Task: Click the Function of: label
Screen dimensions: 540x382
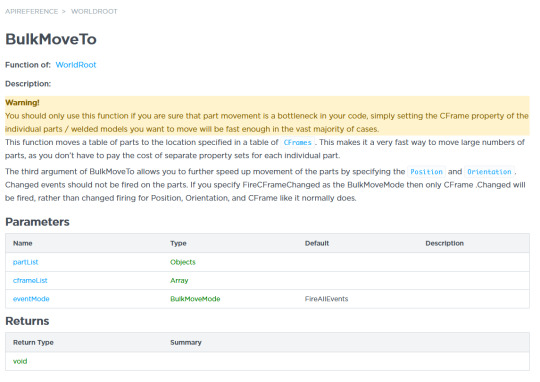Action: (x=28, y=65)
